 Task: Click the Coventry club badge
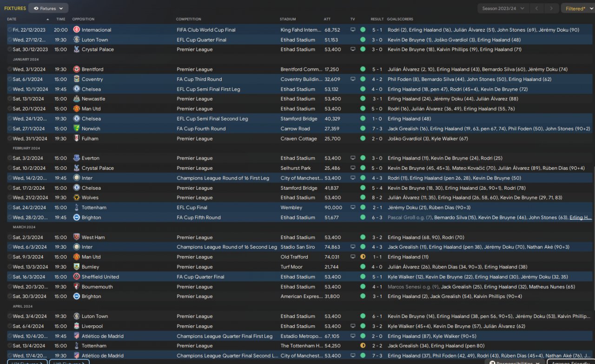coord(77,79)
